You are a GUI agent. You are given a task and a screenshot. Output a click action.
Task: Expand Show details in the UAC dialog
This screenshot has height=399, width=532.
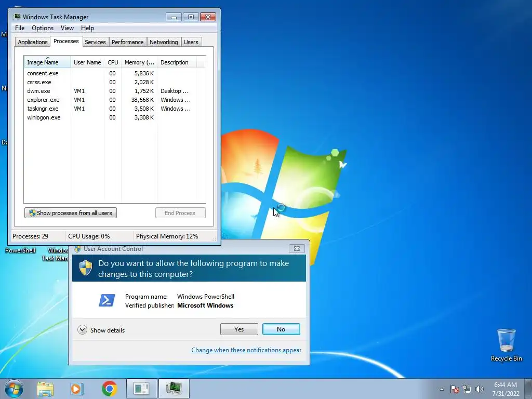coord(101,330)
